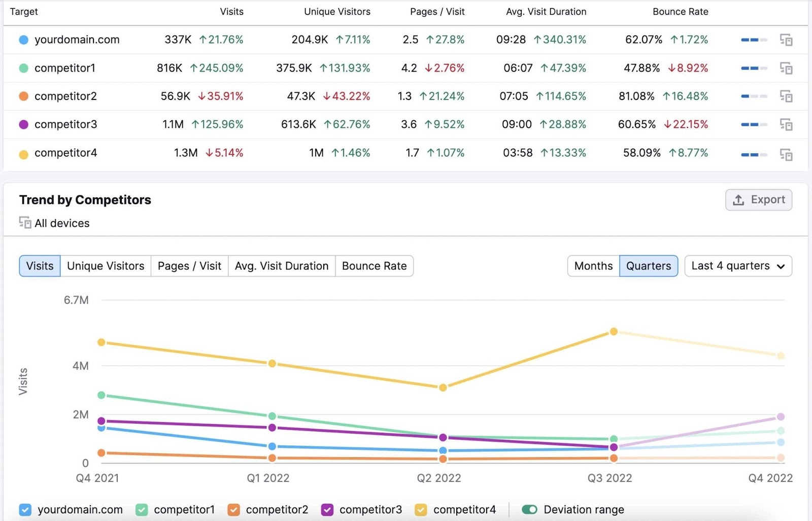
Task: Sort the table by the Visits column
Action: click(231, 11)
